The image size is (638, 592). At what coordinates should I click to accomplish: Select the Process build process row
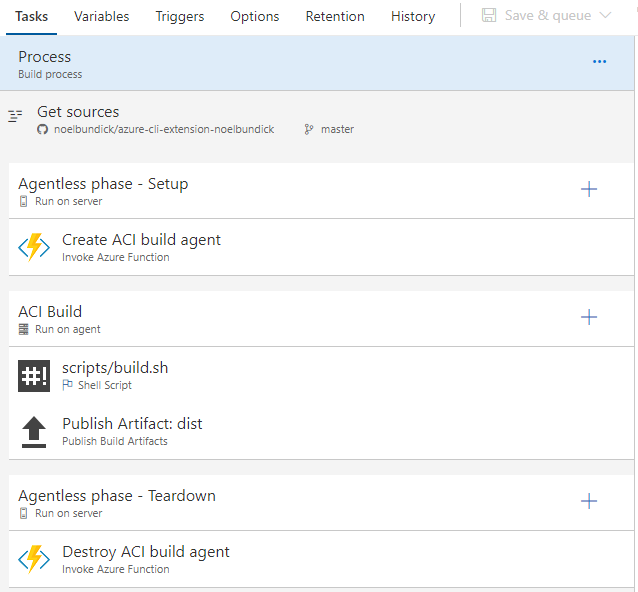[x=317, y=63]
